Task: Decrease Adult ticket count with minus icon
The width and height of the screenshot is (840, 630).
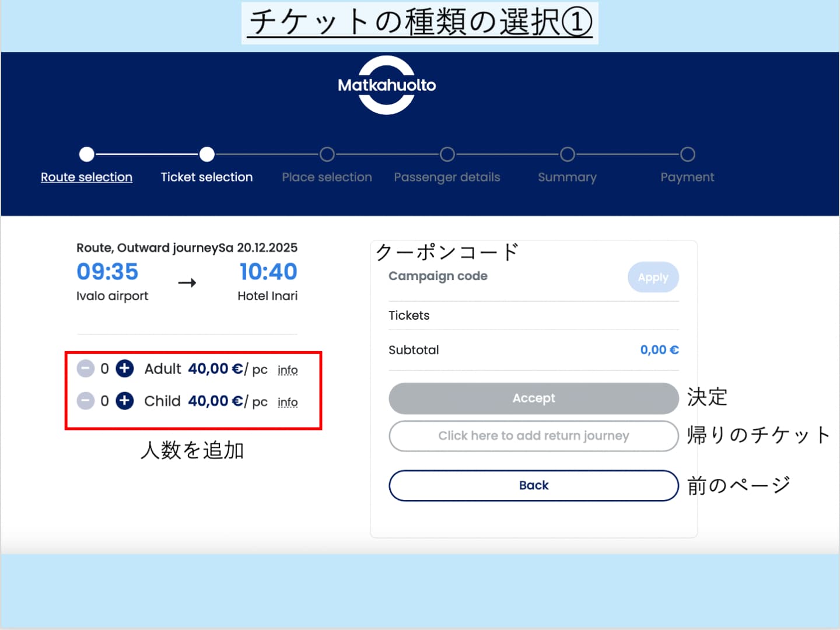Action: point(86,369)
